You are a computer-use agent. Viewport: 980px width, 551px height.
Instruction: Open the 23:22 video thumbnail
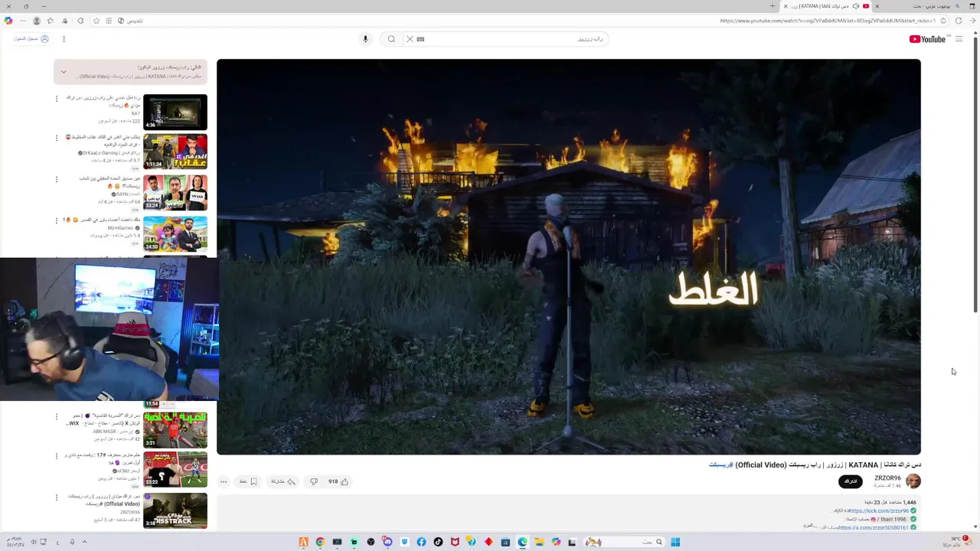click(175, 469)
